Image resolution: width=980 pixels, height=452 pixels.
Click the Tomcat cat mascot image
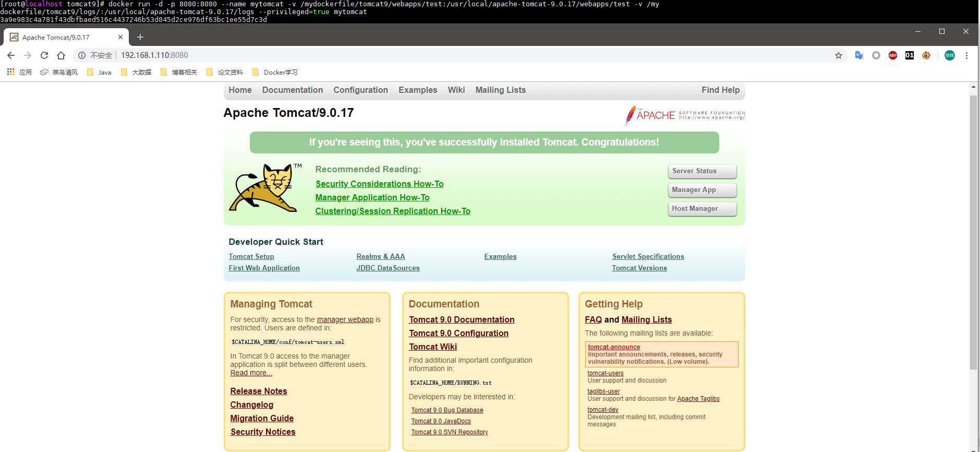click(266, 188)
